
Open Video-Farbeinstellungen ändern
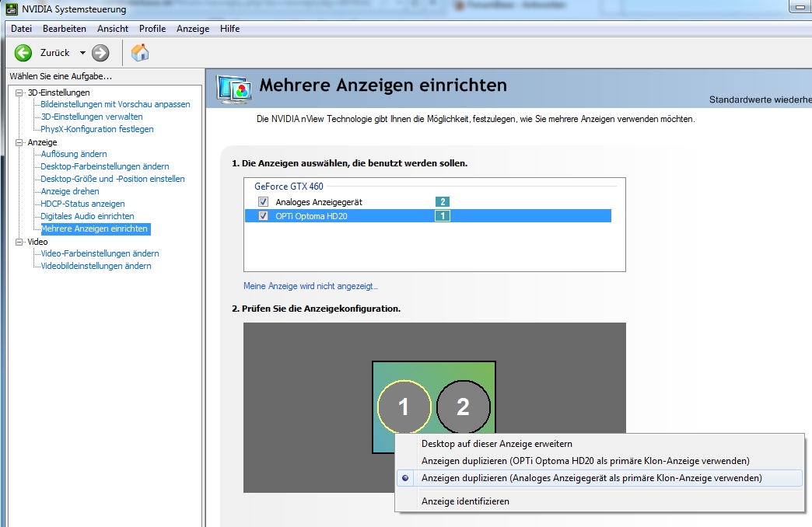[x=100, y=253]
